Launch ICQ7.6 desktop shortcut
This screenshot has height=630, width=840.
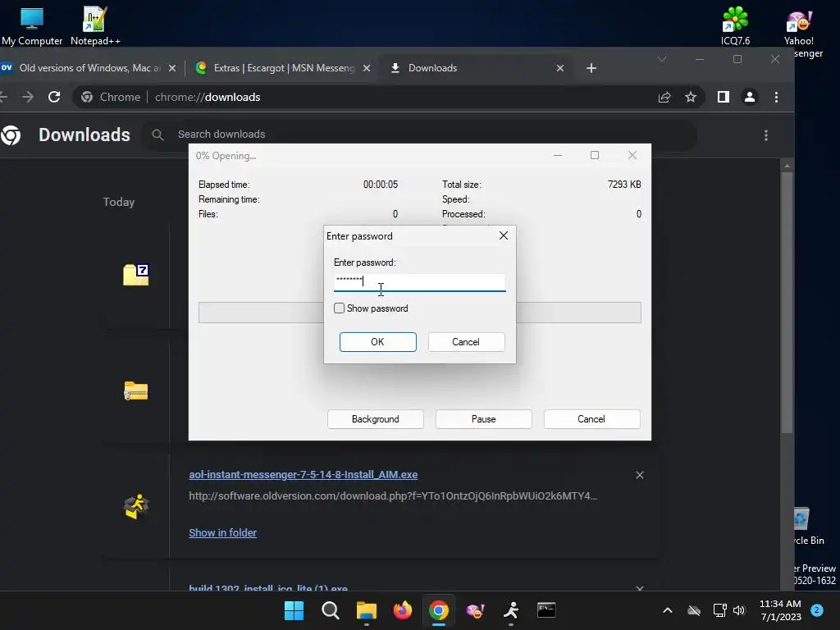(x=735, y=25)
